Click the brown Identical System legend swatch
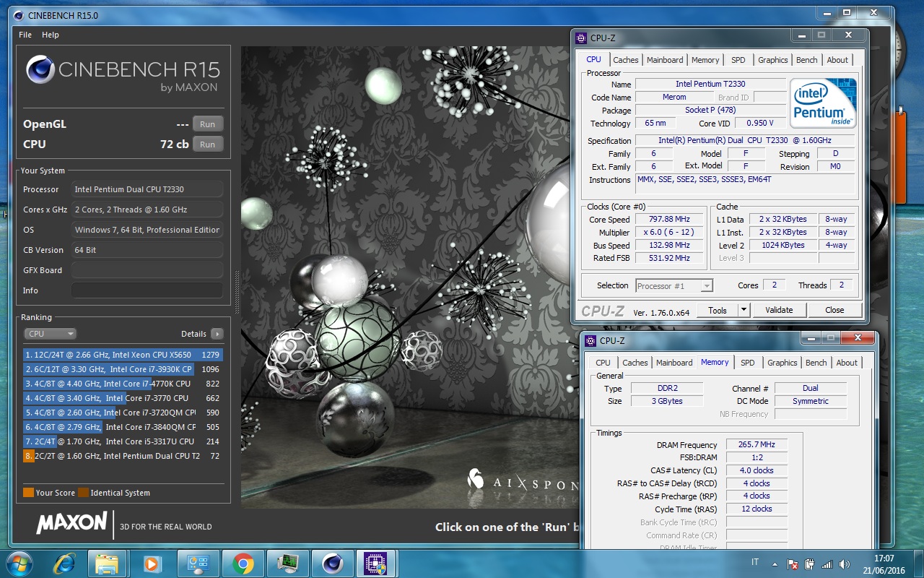Viewport: 924px width, 578px height. point(83,493)
